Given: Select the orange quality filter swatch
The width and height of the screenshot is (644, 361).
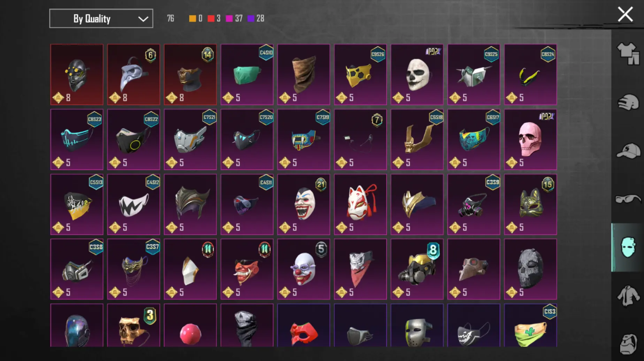Looking at the screenshot, I should point(192,18).
